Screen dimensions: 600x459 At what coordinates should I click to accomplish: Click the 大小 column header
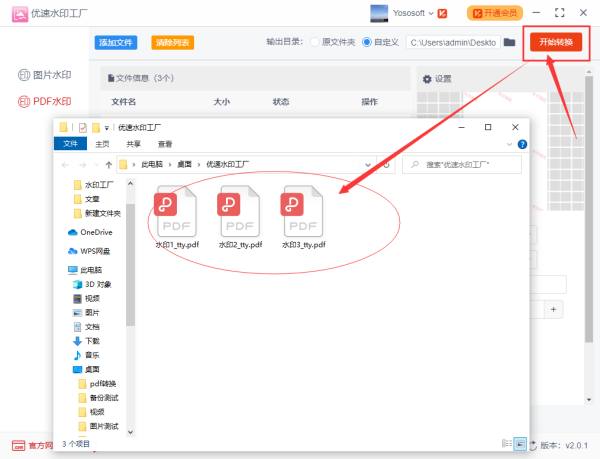click(222, 101)
